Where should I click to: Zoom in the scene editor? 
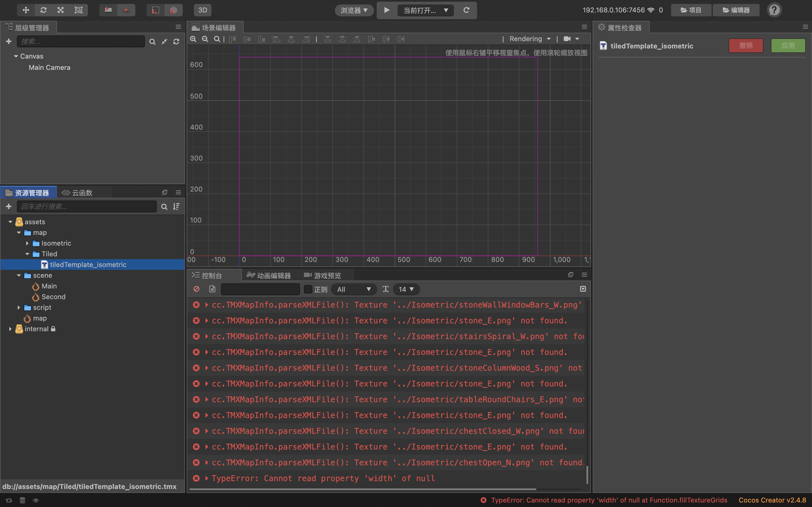tap(193, 39)
